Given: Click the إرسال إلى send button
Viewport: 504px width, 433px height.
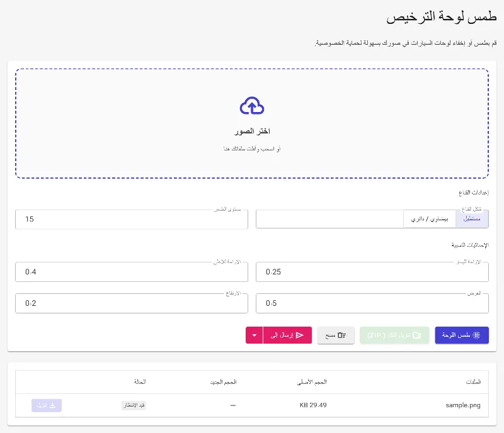Looking at the screenshot, I should [287, 335].
